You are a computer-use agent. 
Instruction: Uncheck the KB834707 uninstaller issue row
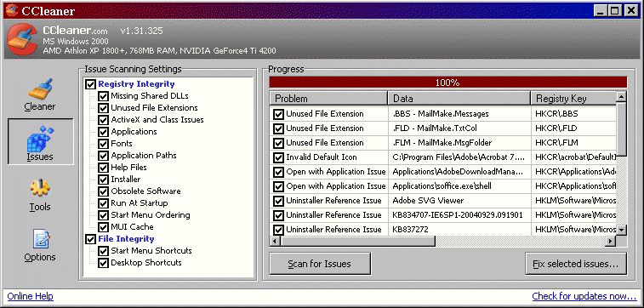[x=279, y=215]
